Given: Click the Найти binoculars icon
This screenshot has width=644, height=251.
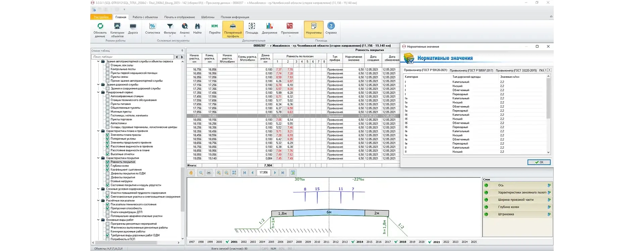Looking at the screenshot, I should tap(197, 27).
